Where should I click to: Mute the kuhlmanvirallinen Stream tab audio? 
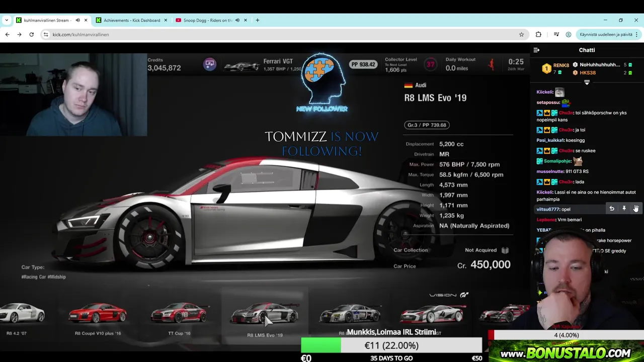[78, 20]
